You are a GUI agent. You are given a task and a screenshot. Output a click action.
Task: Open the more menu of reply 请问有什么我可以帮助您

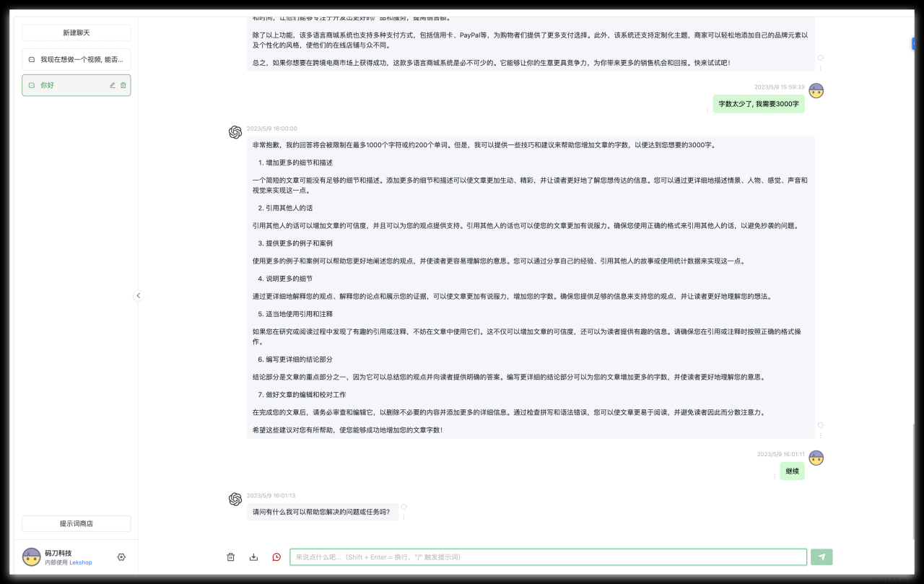[x=404, y=517]
